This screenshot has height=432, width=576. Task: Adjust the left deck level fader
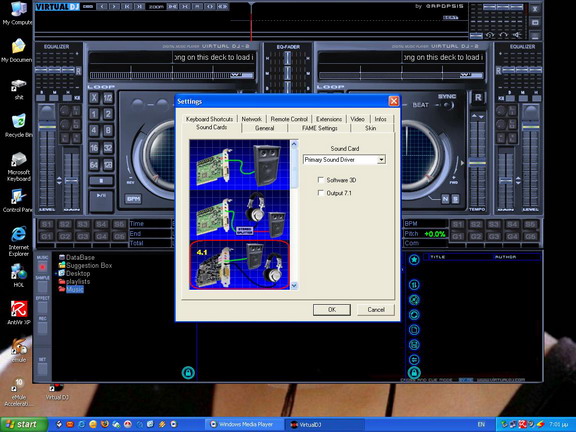[47, 127]
